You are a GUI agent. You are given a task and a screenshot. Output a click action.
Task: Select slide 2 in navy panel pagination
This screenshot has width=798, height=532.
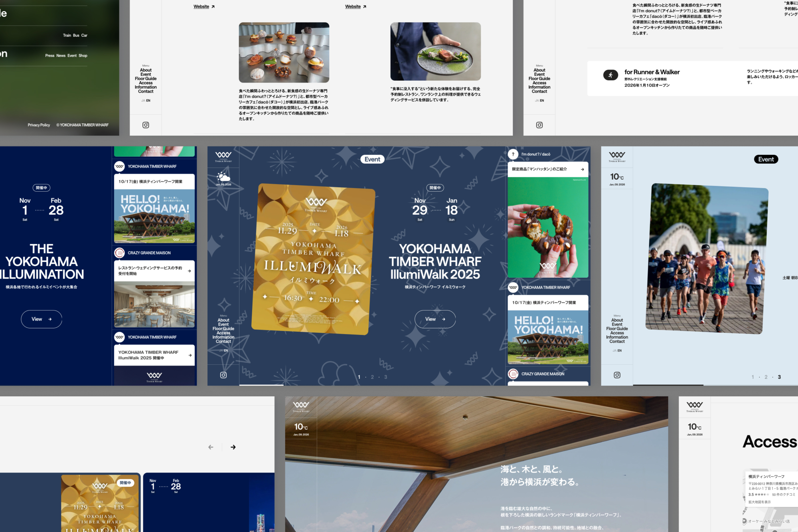tap(372, 377)
